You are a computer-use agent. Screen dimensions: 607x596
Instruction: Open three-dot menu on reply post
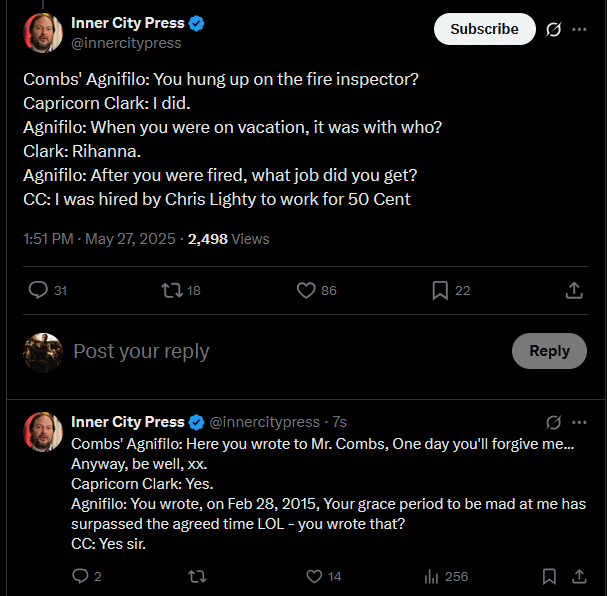point(579,422)
